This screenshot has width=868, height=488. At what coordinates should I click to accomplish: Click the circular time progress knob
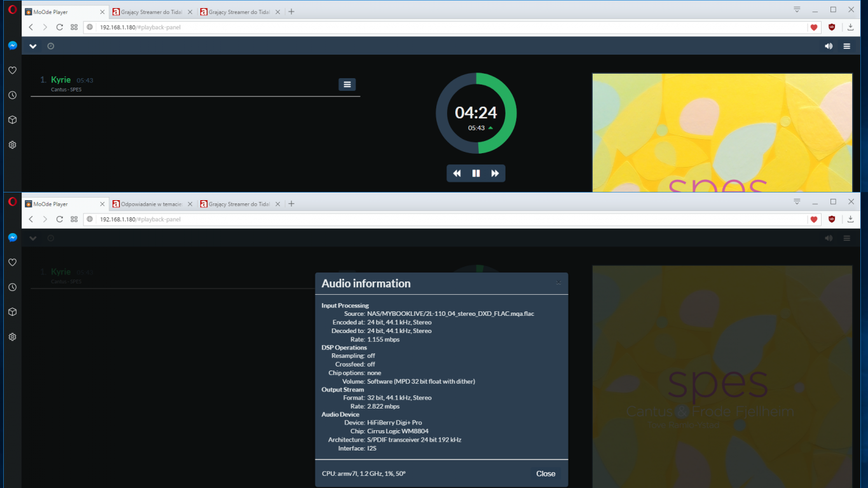point(476,113)
